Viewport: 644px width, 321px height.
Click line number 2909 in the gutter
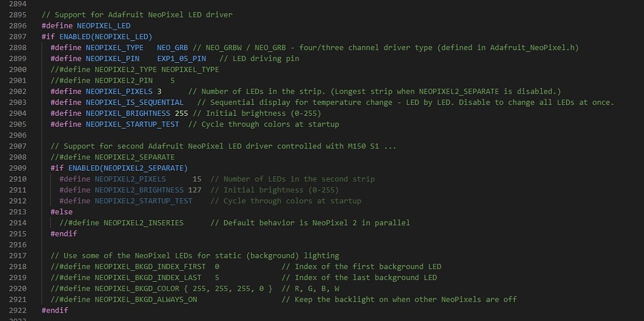click(18, 168)
